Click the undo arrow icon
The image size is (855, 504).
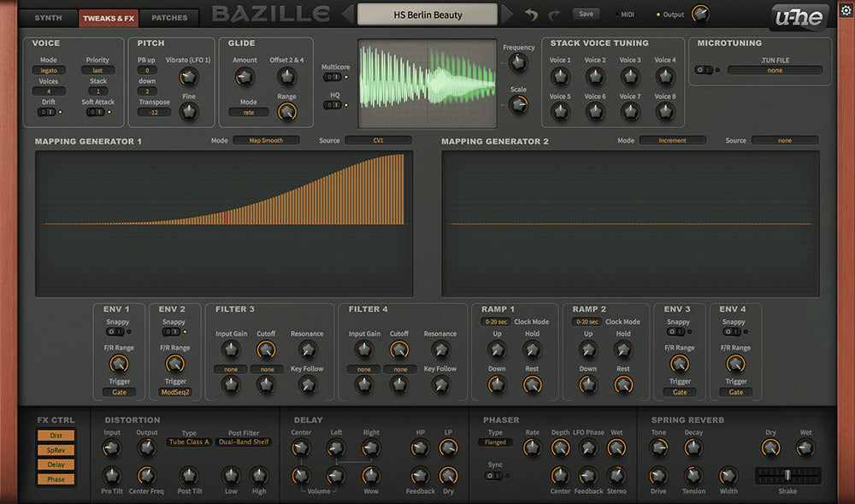tap(532, 15)
